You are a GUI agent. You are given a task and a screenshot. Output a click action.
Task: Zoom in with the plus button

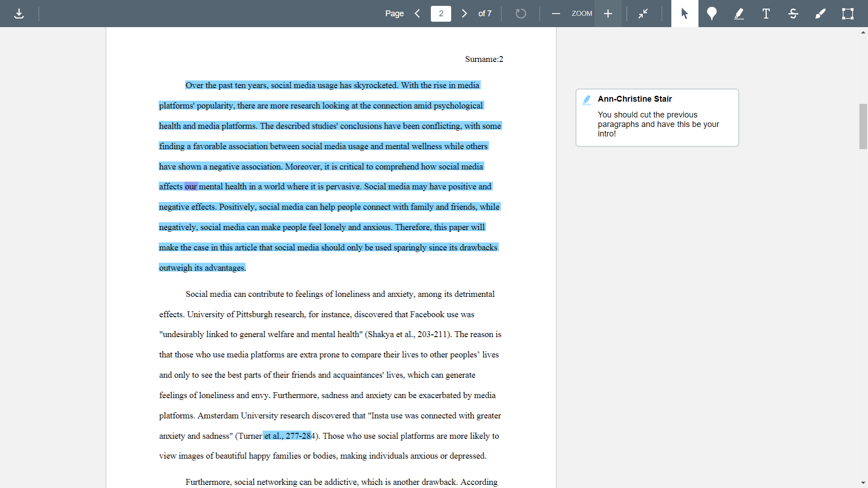coord(608,14)
